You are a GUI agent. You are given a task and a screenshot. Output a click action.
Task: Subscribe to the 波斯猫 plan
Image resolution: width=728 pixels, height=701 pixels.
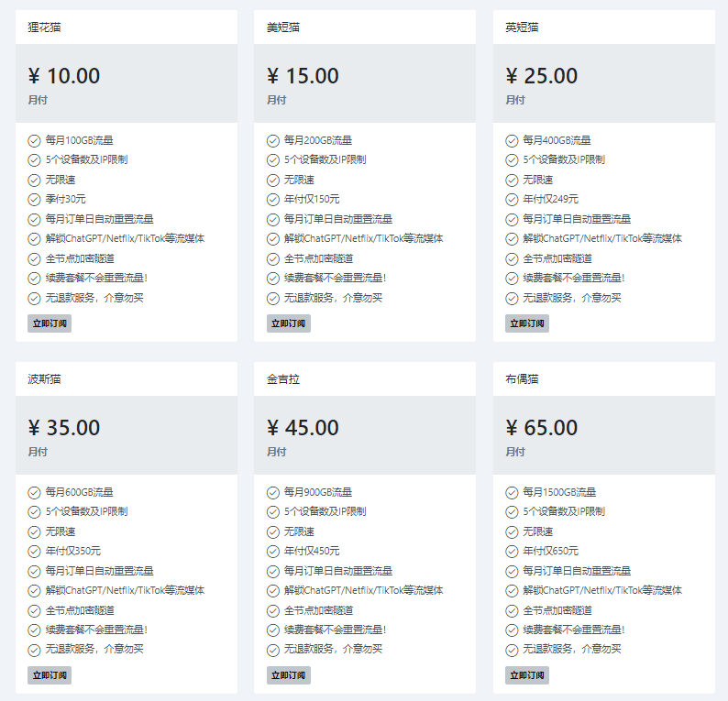tap(50, 675)
